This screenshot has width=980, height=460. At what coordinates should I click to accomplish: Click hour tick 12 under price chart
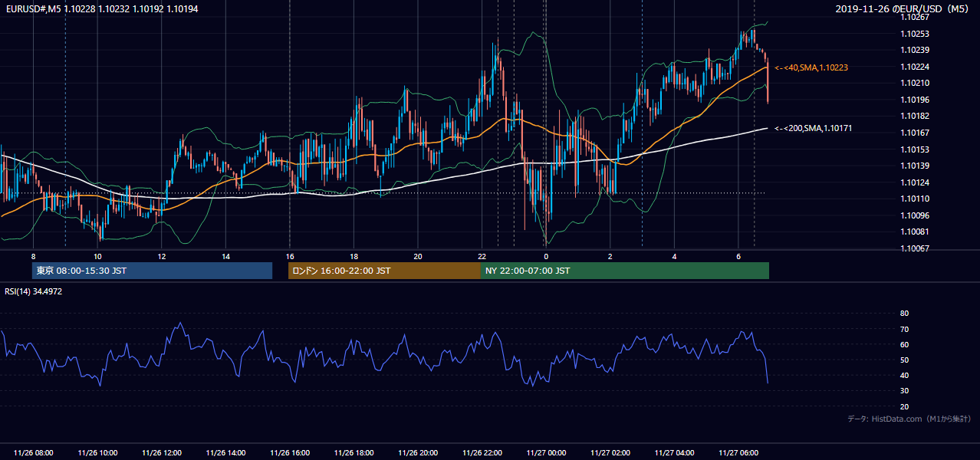pos(162,256)
